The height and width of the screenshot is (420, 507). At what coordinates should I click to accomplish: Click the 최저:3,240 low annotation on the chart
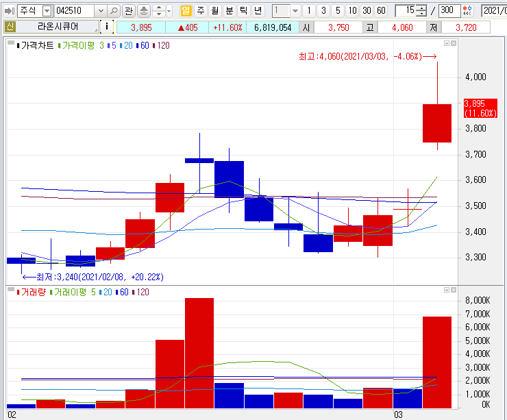pyautogui.click(x=93, y=277)
